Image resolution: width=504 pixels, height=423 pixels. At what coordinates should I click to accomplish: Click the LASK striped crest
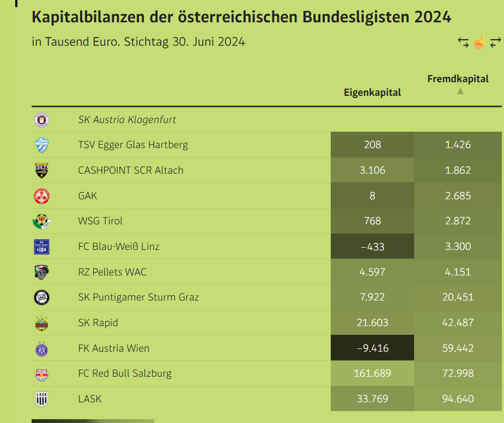pos(42,399)
